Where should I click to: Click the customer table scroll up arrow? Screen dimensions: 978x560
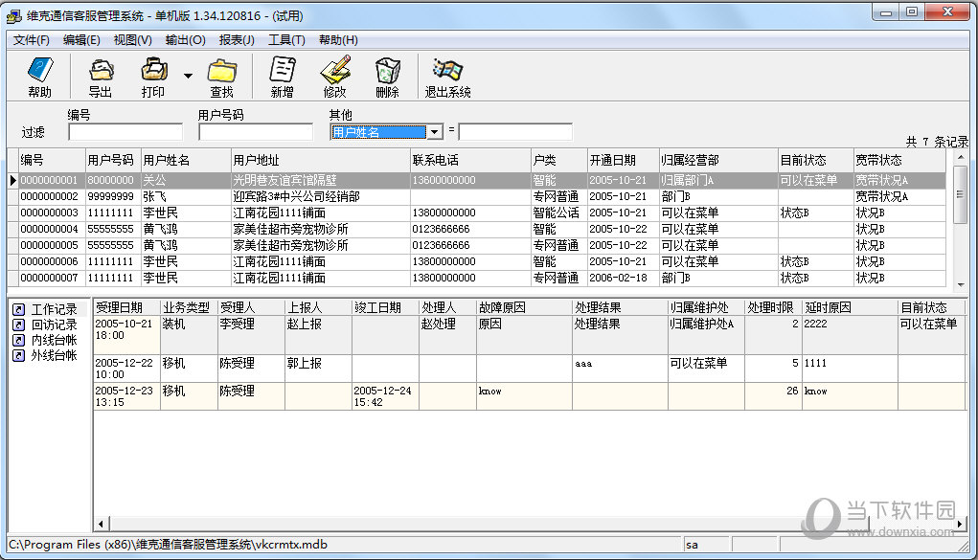click(961, 157)
